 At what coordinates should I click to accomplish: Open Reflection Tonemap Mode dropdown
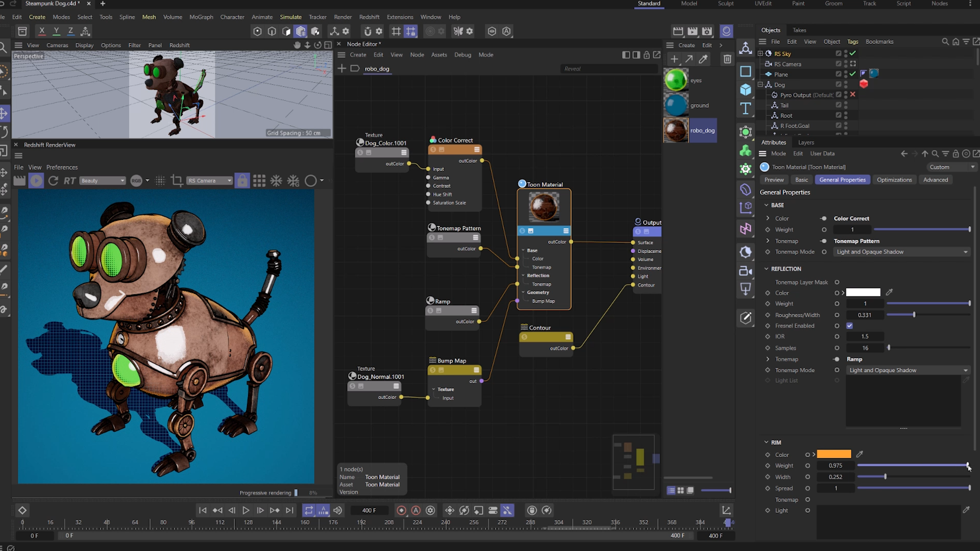[x=908, y=370]
